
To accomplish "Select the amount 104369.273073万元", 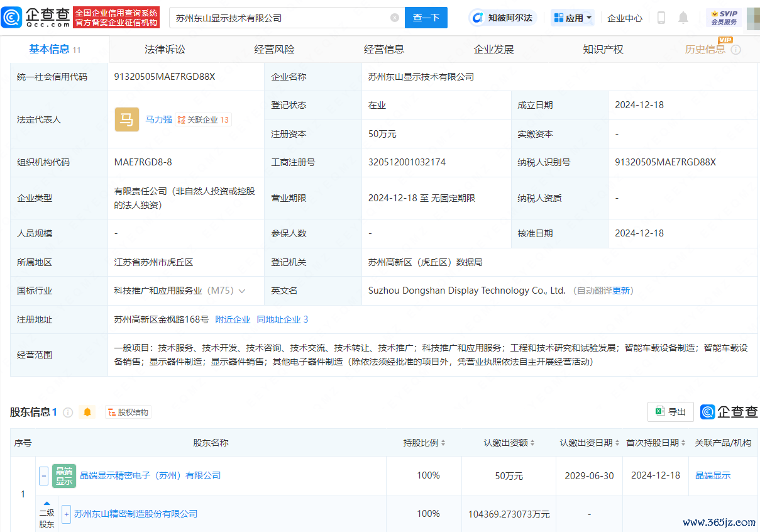I will pyautogui.click(x=509, y=514).
